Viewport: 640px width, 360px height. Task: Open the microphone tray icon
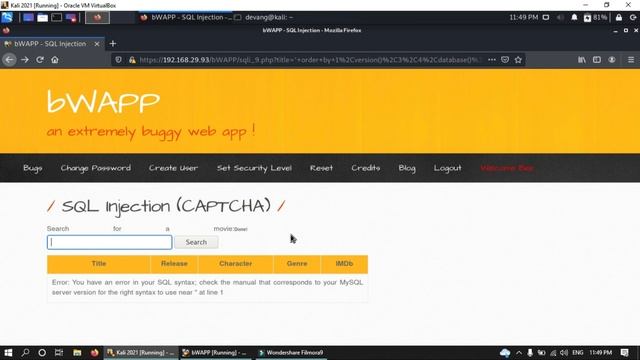[530, 353]
